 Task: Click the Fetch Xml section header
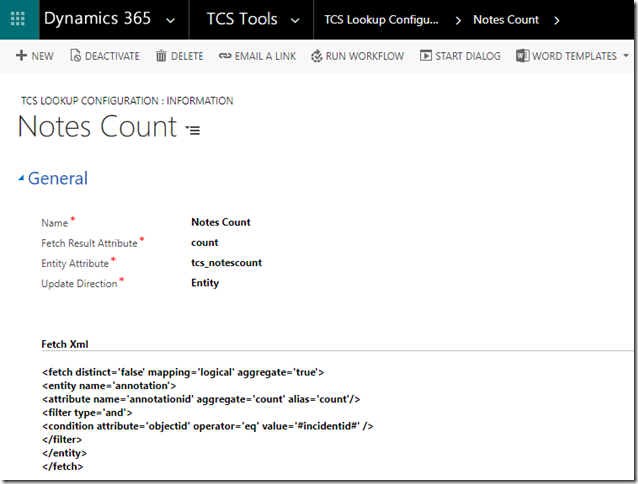[x=65, y=344]
